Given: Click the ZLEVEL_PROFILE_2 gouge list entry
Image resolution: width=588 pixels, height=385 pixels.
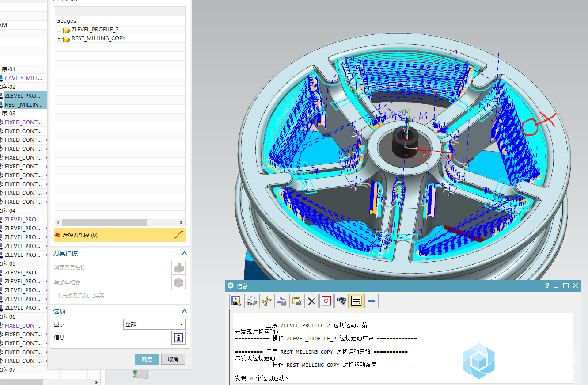Looking at the screenshot, I should (95, 30).
